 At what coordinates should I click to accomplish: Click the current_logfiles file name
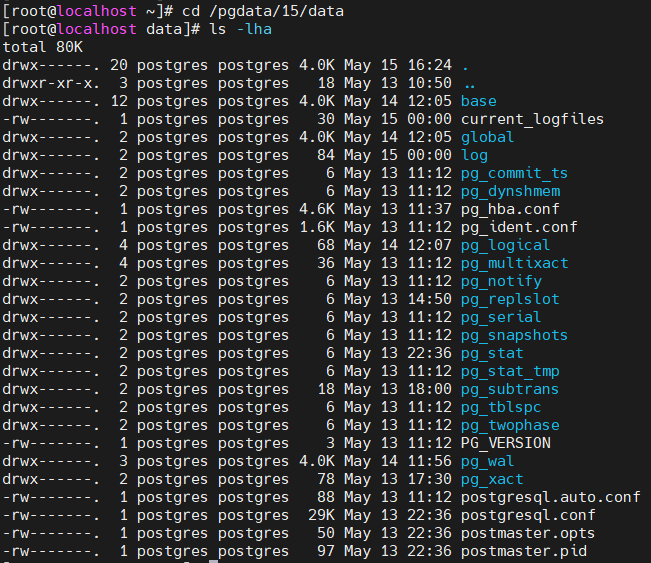tap(532, 119)
